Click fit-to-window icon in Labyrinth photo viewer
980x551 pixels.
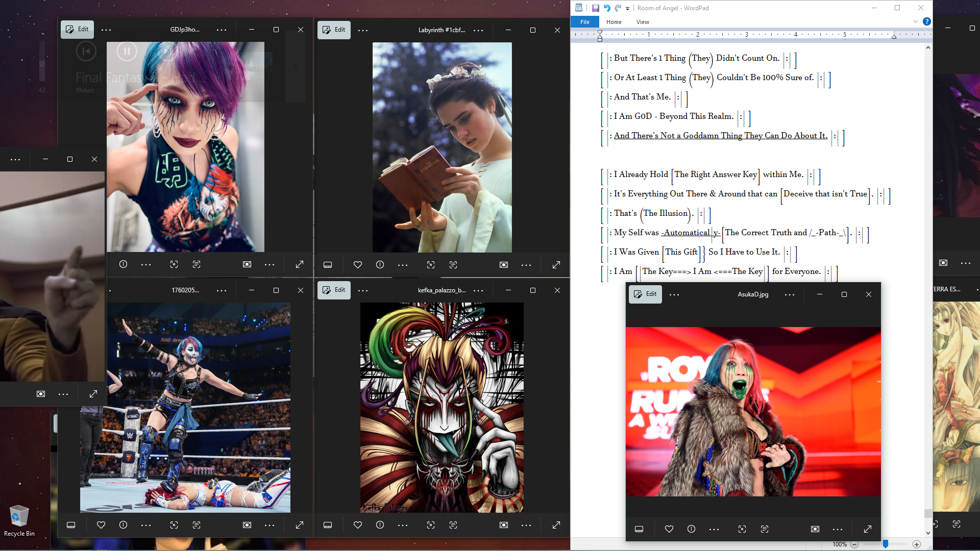pyautogui.click(x=503, y=265)
